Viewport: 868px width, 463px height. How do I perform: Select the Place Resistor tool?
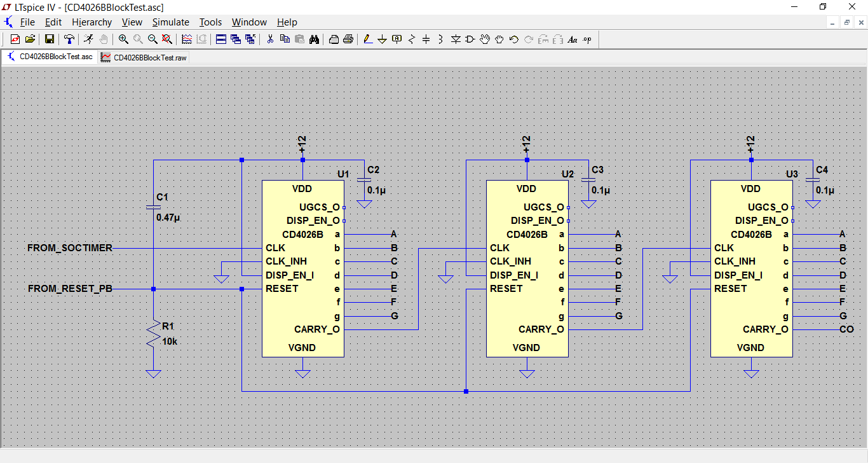(x=411, y=39)
